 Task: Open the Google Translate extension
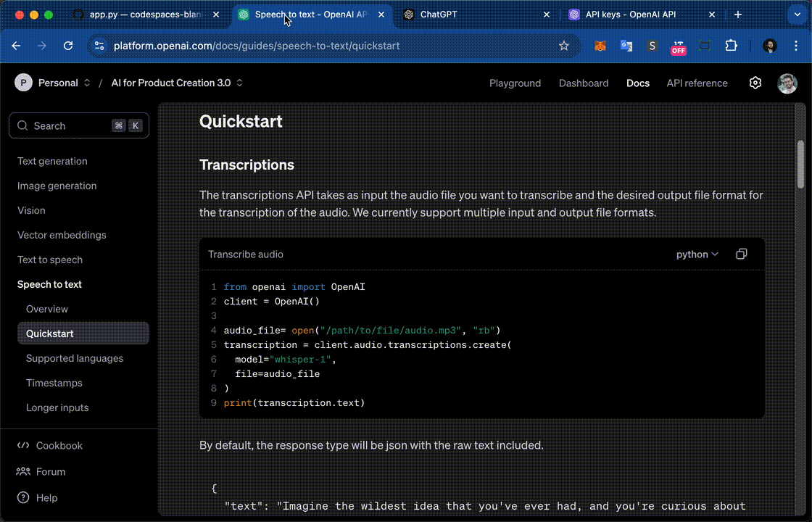[626, 46]
